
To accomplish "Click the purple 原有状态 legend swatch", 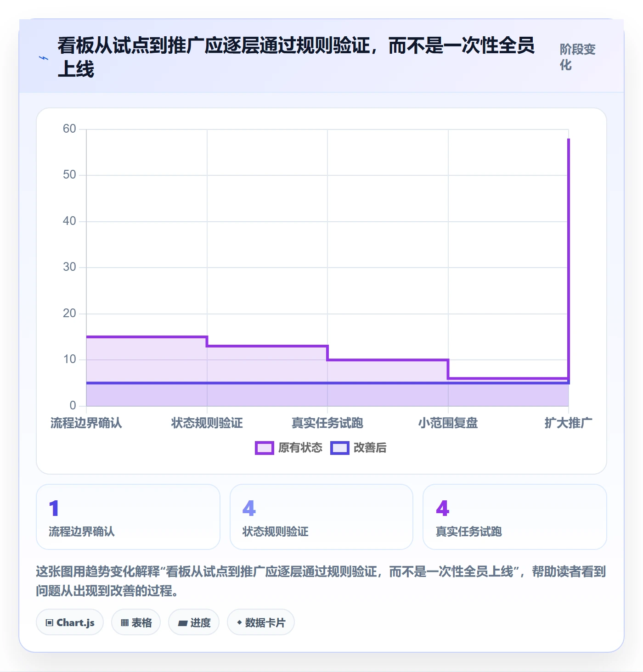I will click(x=265, y=448).
